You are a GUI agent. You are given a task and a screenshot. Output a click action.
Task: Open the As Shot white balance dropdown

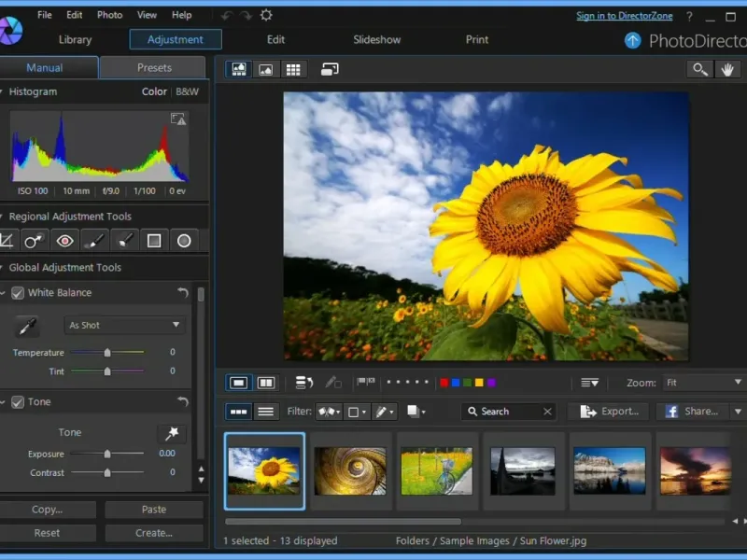coord(124,326)
